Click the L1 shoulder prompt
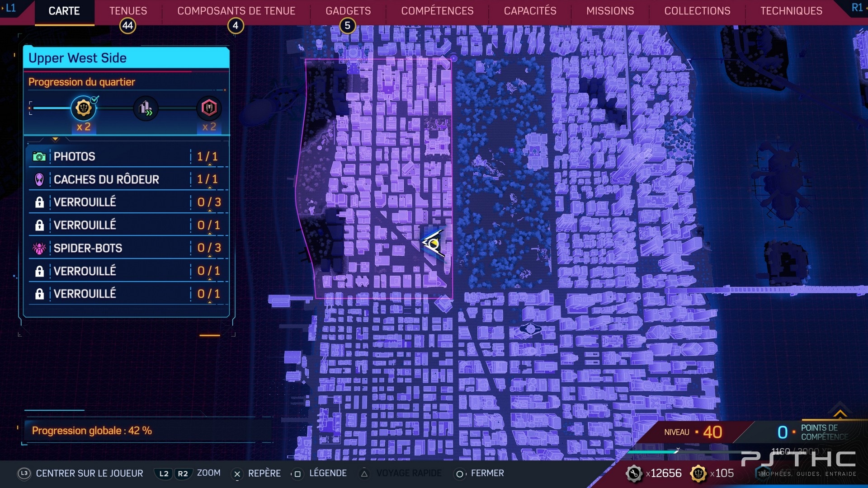Image resolution: width=868 pixels, height=488 pixels. pos(10,8)
